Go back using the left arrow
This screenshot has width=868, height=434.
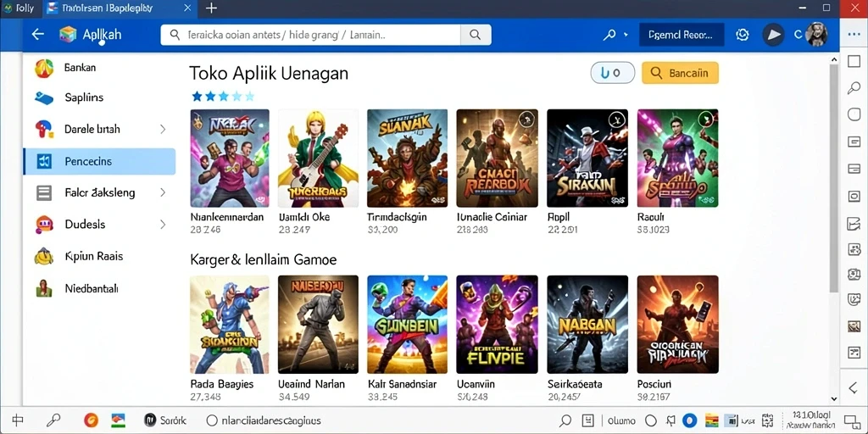pyautogui.click(x=37, y=34)
